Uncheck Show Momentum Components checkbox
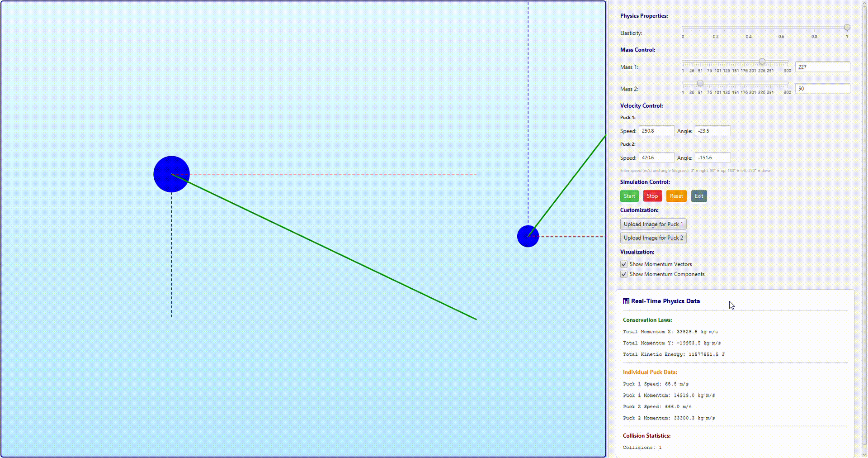 624,274
